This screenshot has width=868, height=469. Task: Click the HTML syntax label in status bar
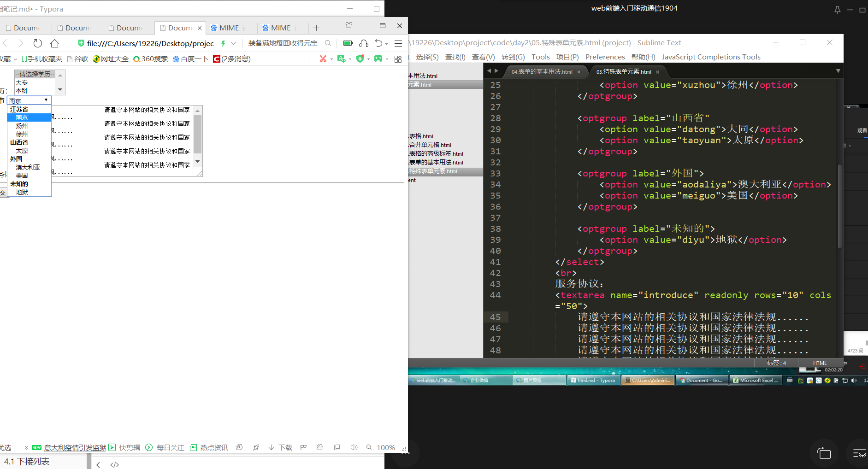[820, 363]
